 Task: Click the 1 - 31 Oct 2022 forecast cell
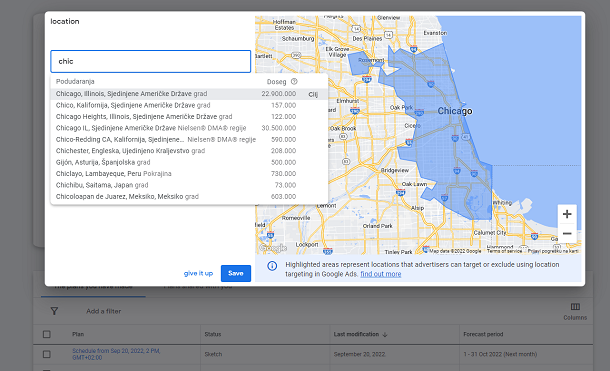click(500, 354)
